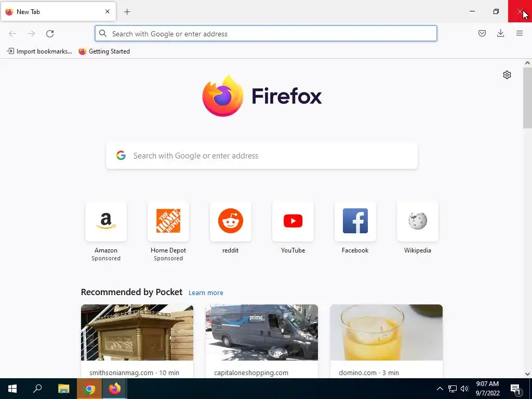Click the vertical scrollbar thumb
Image resolution: width=532 pixels, height=399 pixels.
(x=527, y=98)
